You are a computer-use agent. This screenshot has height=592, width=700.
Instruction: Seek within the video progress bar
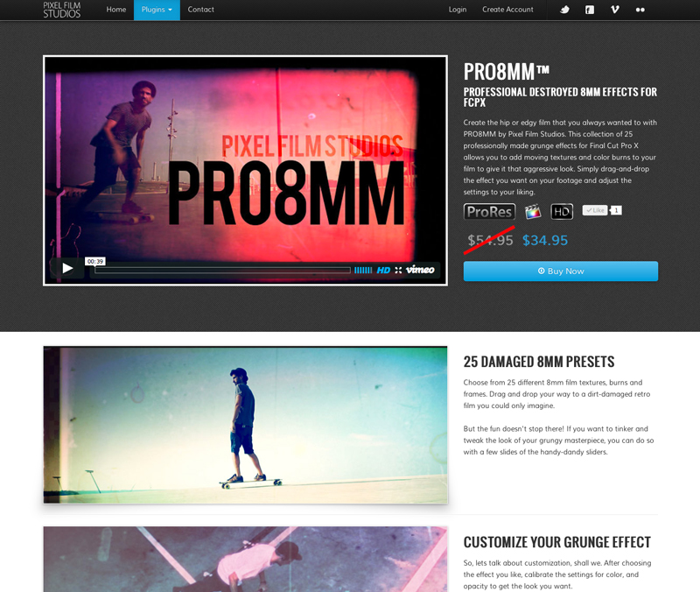coord(222,270)
